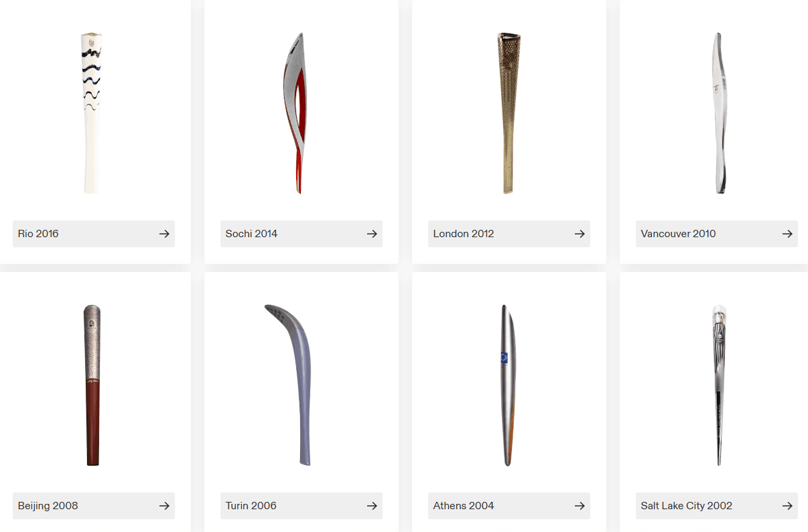Screen dimensions: 808x532
Task: Open the Rio 2016 torch image
Action: point(92,113)
